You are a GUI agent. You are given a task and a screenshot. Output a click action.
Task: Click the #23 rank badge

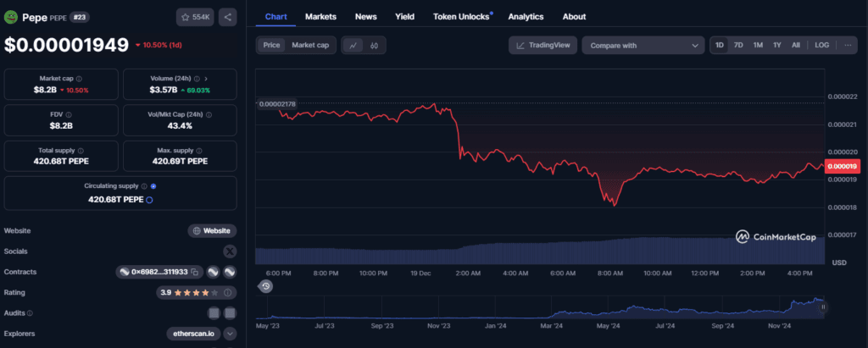[79, 18]
